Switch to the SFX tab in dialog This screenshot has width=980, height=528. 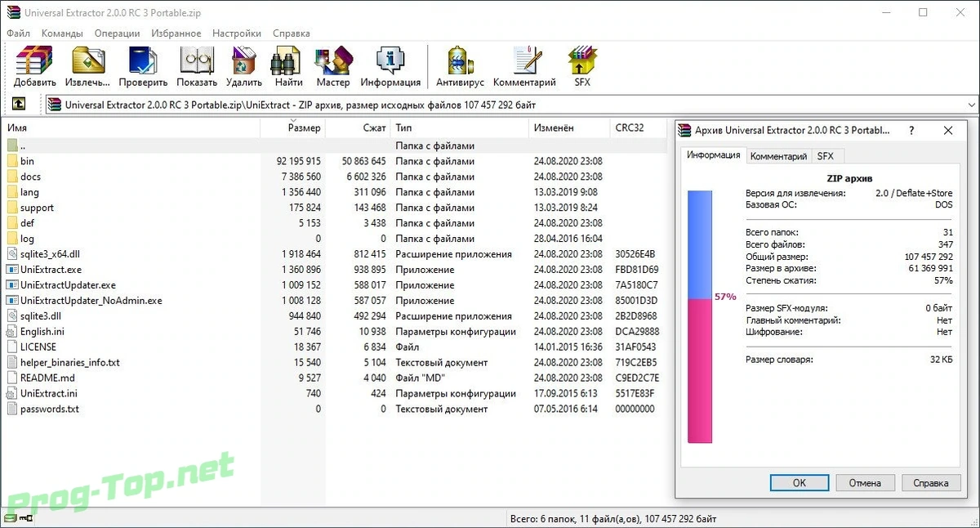tap(826, 156)
